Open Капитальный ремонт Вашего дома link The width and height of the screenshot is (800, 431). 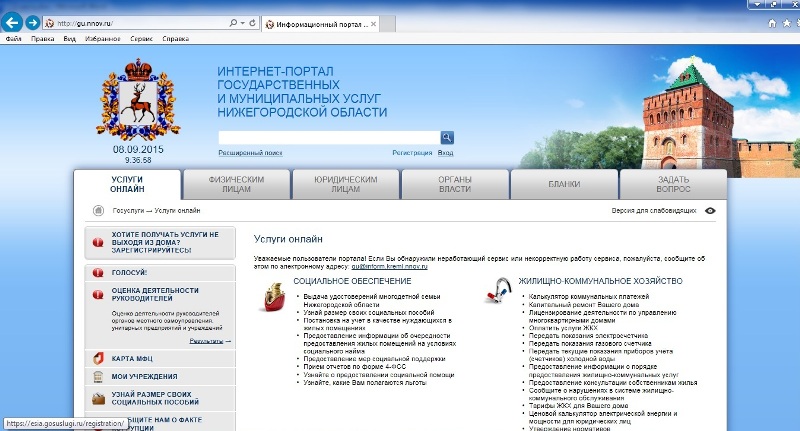coord(584,305)
